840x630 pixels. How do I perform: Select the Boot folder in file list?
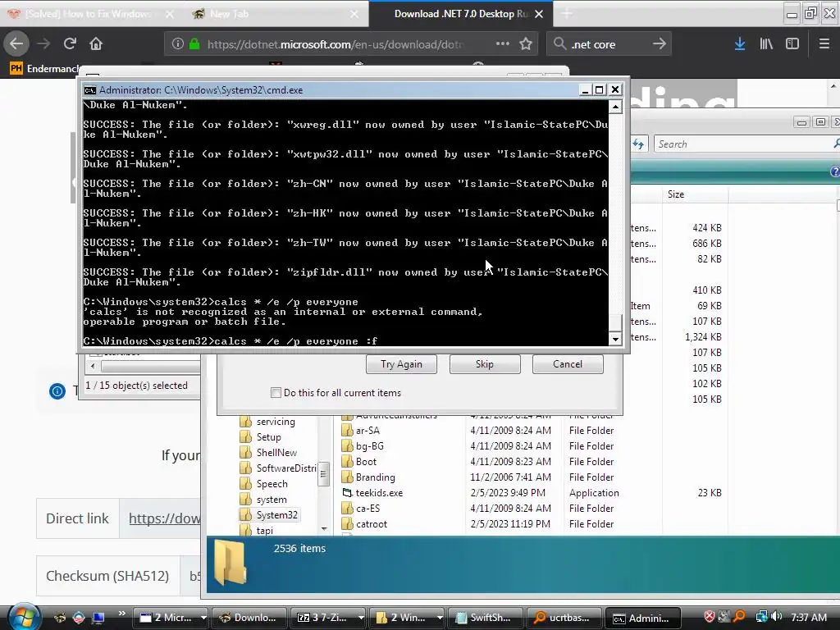coord(366,462)
